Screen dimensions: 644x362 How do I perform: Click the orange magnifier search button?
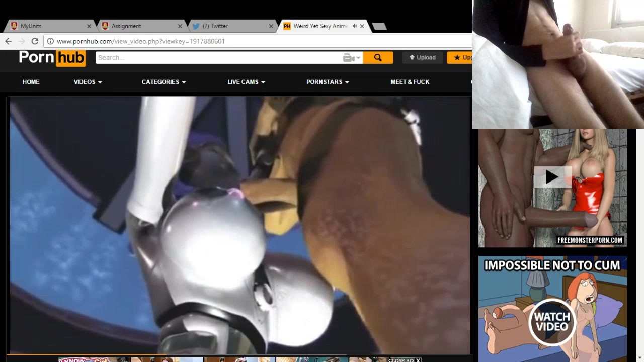(x=378, y=58)
